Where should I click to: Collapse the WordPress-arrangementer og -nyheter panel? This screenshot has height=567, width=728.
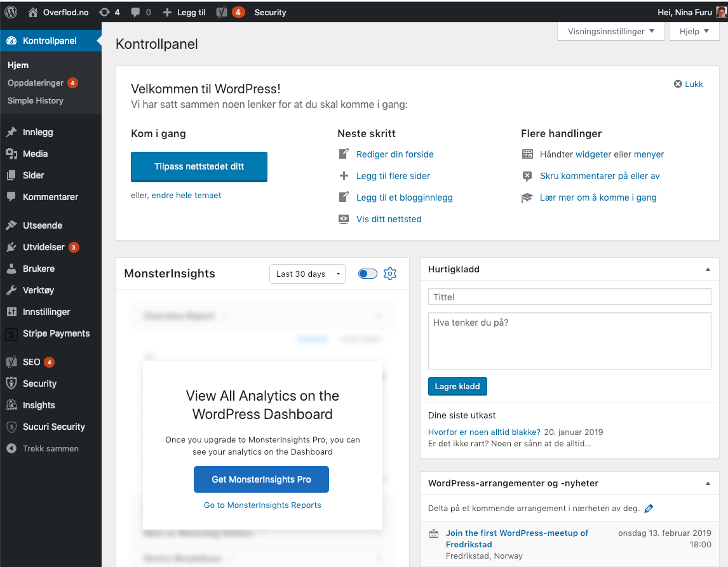(x=708, y=483)
